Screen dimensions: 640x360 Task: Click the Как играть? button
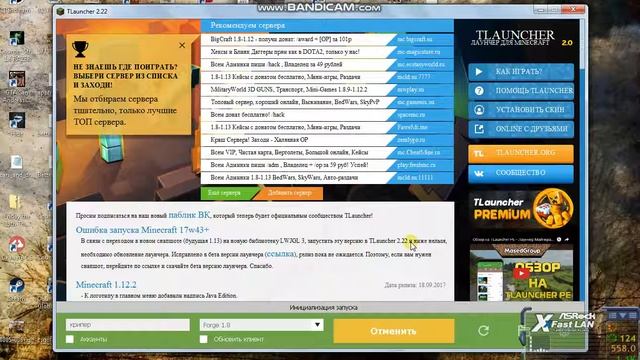(x=521, y=72)
